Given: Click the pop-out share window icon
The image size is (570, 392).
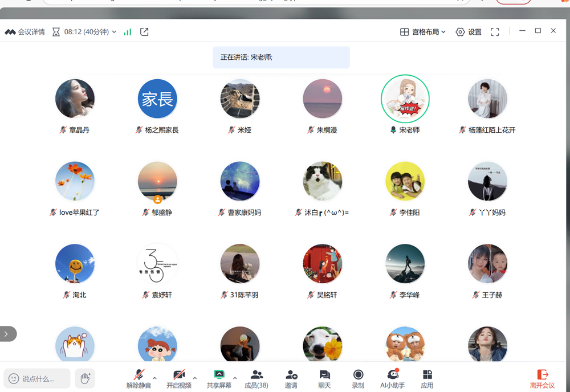Looking at the screenshot, I should pos(144,32).
